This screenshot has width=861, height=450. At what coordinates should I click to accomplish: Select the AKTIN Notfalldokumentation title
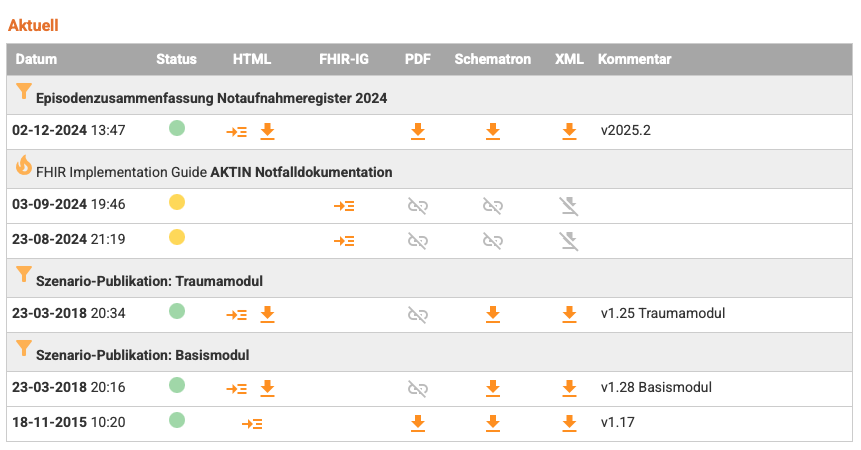click(301, 172)
